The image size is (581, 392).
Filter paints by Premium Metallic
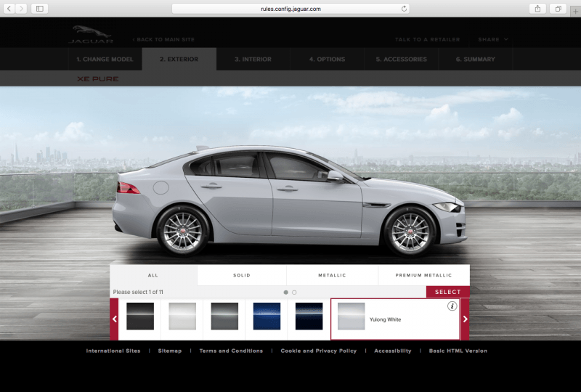tap(424, 275)
